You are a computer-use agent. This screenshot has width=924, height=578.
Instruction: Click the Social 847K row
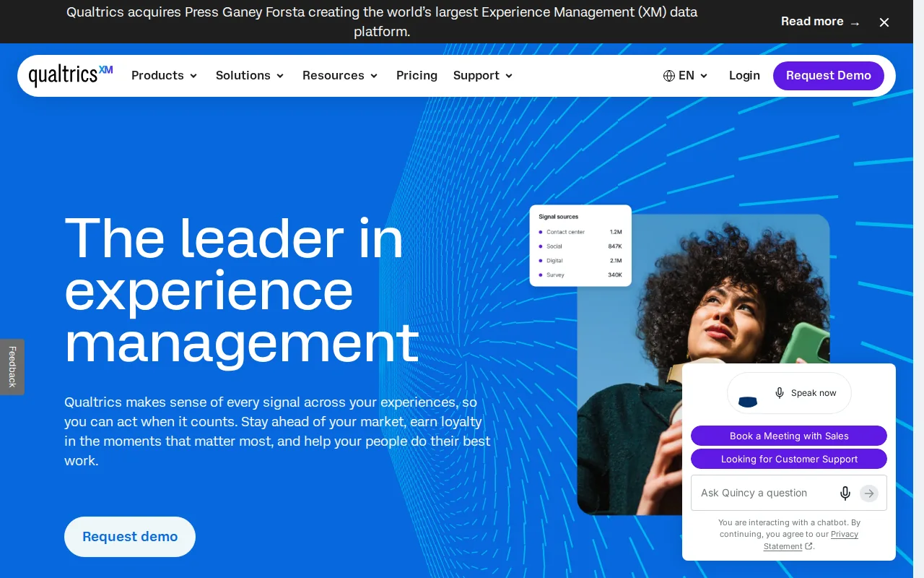point(580,246)
